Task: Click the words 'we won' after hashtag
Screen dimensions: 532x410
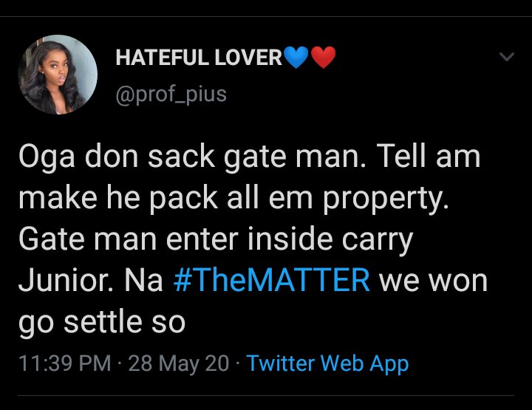Action: tap(433, 281)
